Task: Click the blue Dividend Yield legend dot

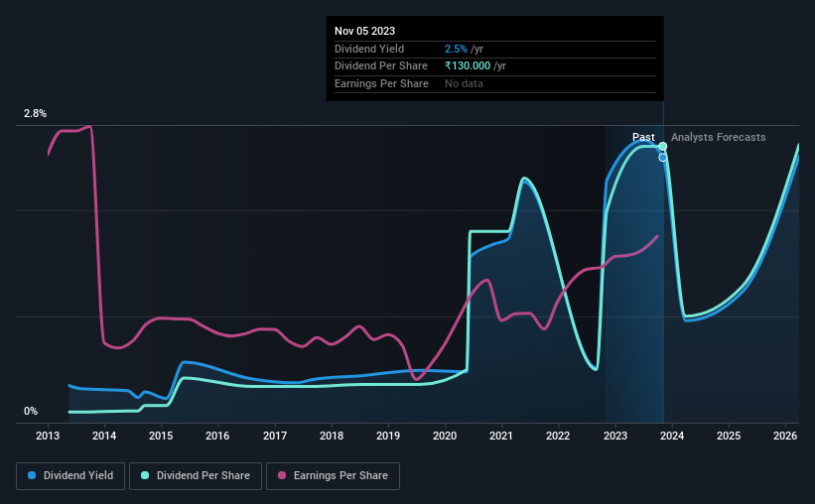Action: tap(32, 475)
